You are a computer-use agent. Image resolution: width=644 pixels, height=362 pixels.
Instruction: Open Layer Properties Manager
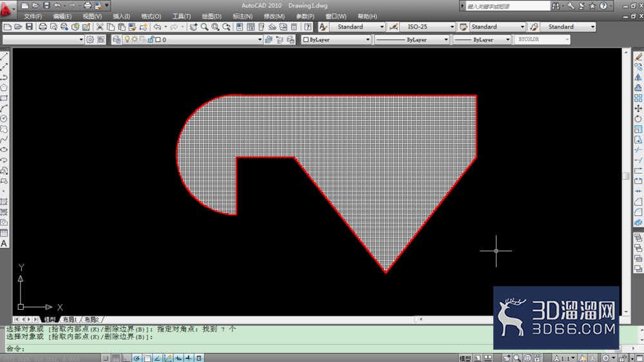click(117, 39)
